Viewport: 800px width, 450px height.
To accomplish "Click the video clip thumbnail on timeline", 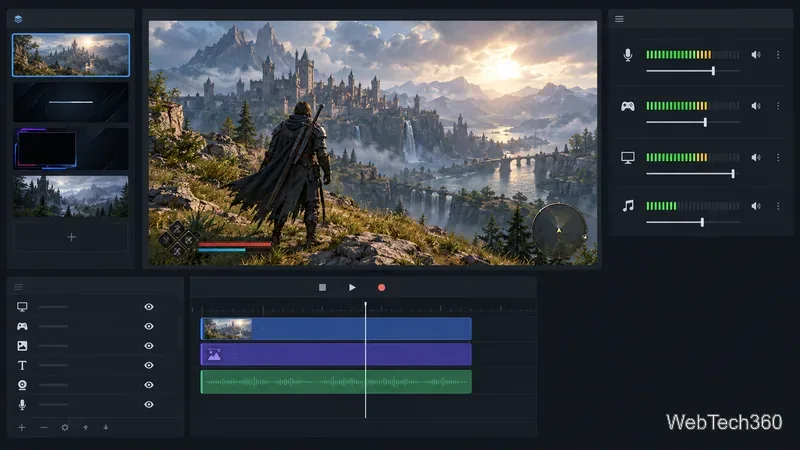I will pos(227,329).
